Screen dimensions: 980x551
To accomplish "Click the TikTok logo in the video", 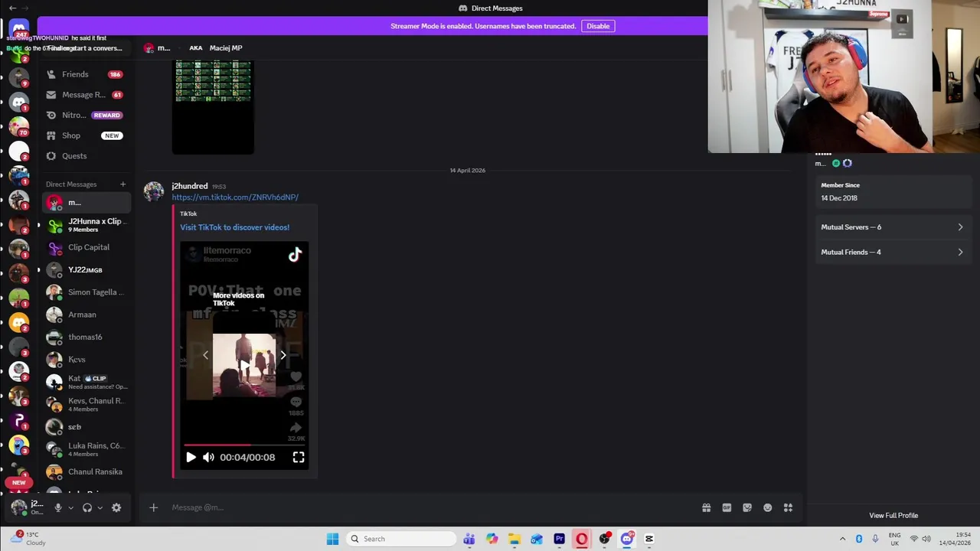I will [295, 256].
